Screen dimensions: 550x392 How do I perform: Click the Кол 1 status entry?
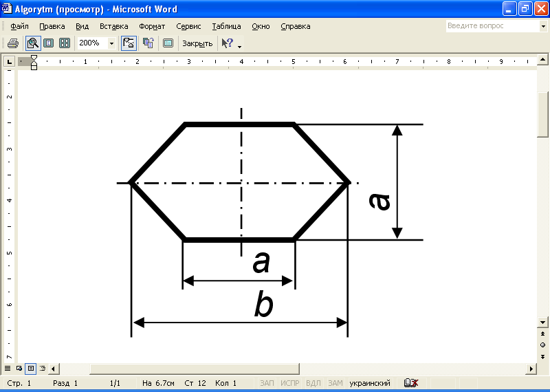click(225, 383)
